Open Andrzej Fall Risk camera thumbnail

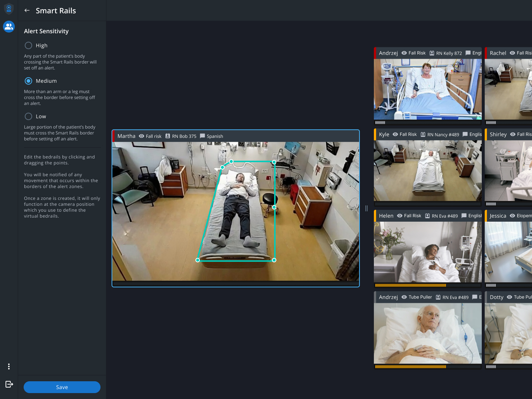(x=428, y=89)
